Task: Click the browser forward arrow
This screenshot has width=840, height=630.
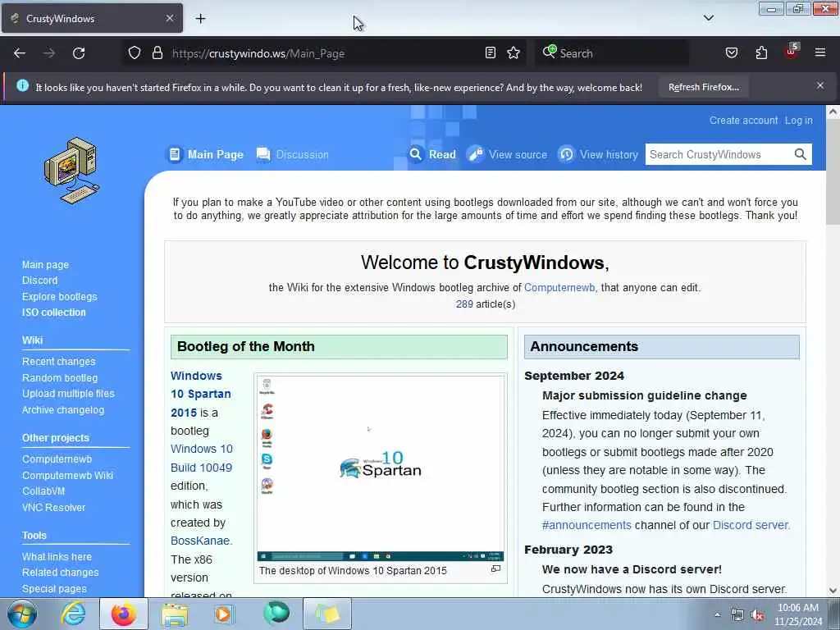Action: pyautogui.click(x=49, y=53)
